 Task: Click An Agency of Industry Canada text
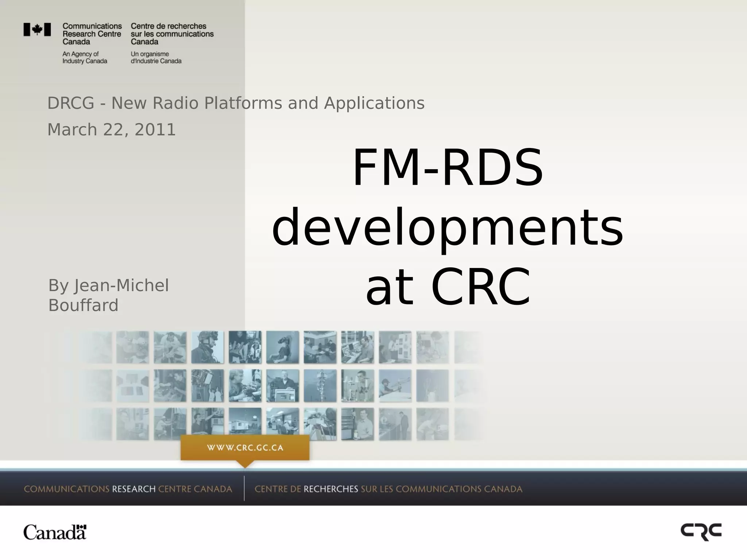click(85, 58)
